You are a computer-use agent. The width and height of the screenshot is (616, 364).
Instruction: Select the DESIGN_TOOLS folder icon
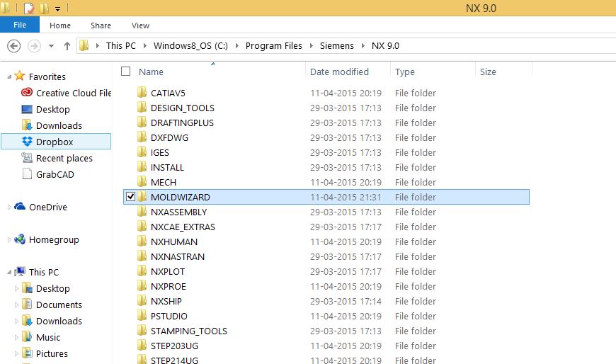[142, 108]
